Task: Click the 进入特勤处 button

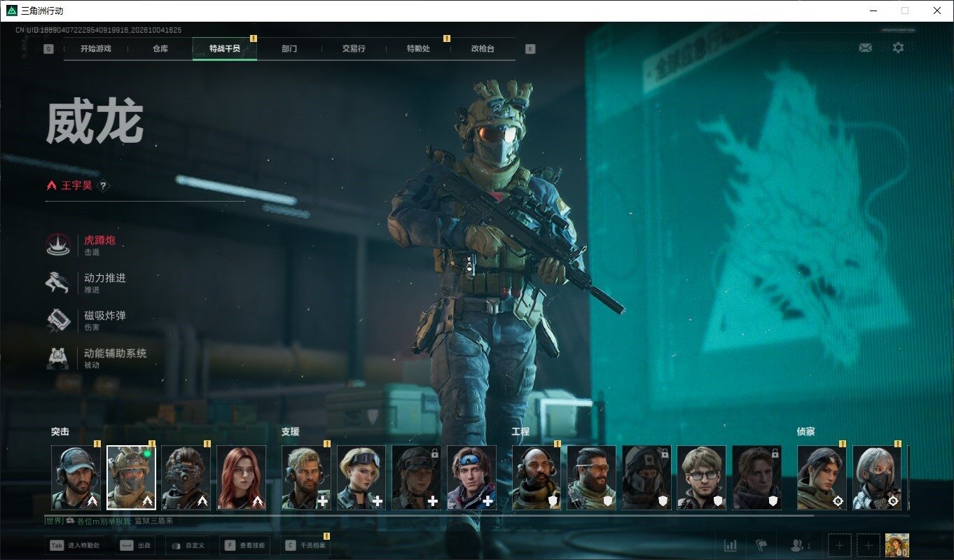Action: tap(75, 545)
